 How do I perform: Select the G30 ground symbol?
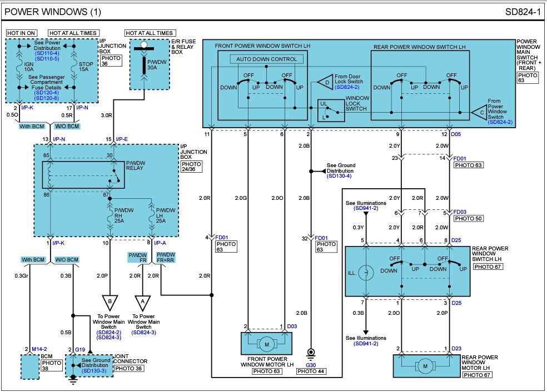tap(311, 354)
